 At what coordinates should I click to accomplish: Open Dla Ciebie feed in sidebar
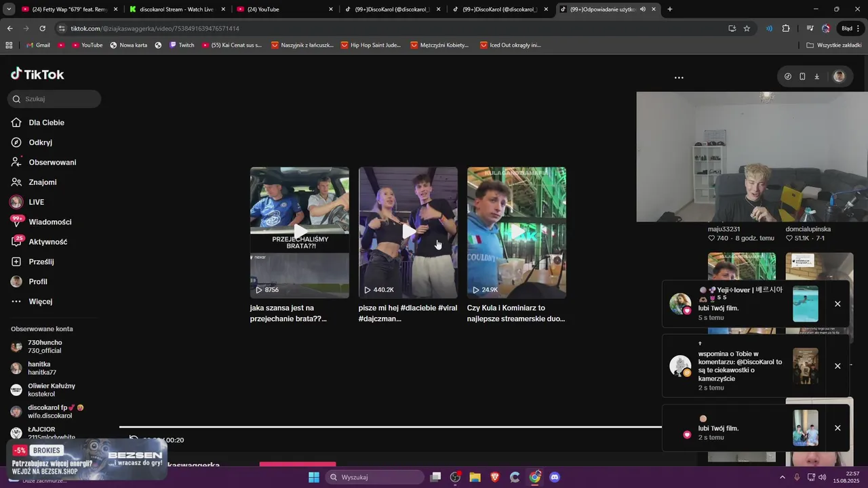point(46,123)
